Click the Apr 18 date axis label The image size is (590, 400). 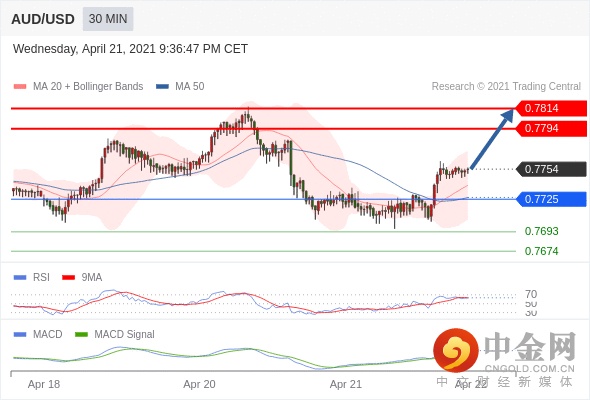pos(44,384)
